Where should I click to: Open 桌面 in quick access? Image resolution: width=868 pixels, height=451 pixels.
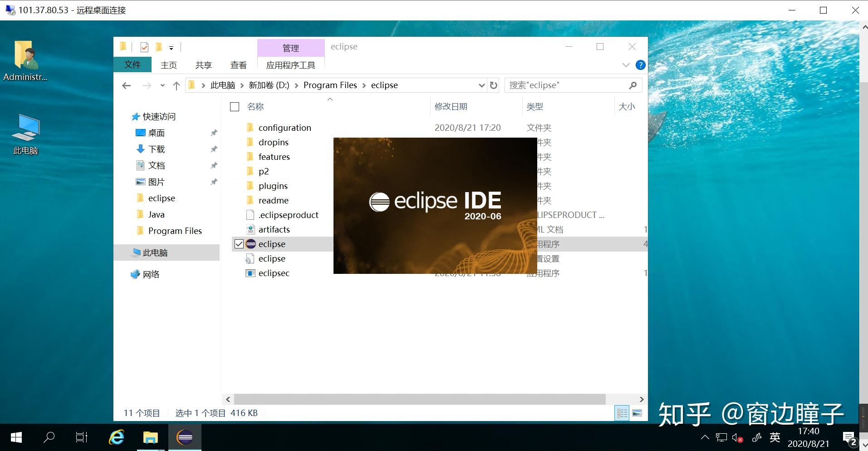157,133
